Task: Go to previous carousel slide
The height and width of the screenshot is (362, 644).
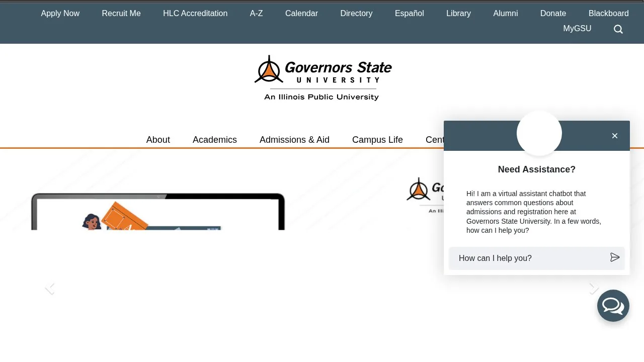Action: pyautogui.click(x=50, y=288)
